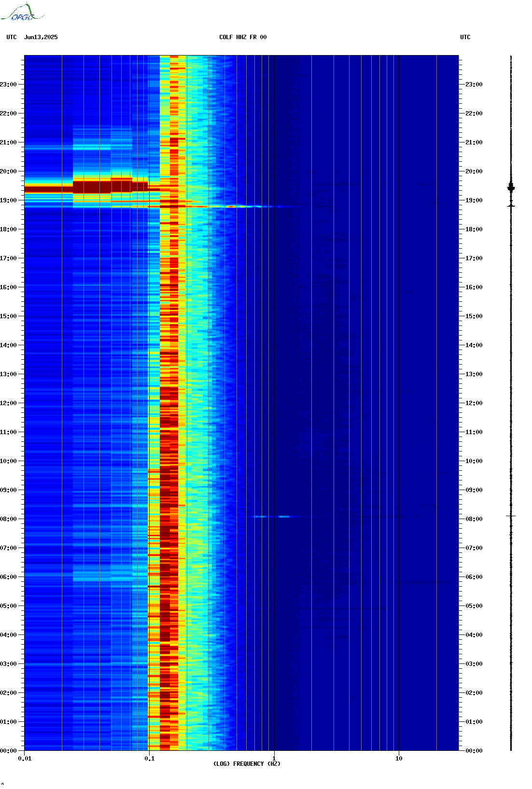Click the 08:00 label on left axis
Viewport: 532px width, 789px height.
[8, 519]
